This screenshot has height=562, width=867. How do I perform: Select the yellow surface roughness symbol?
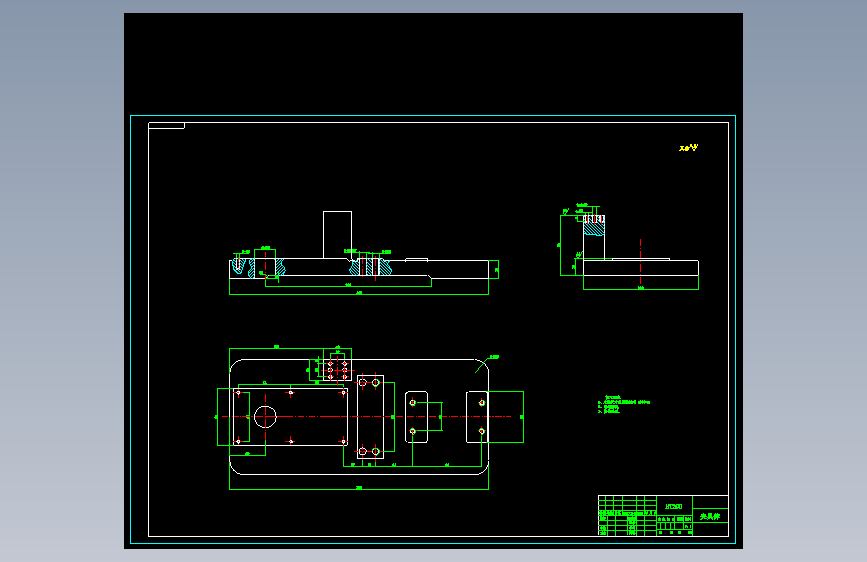coord(688,148)
